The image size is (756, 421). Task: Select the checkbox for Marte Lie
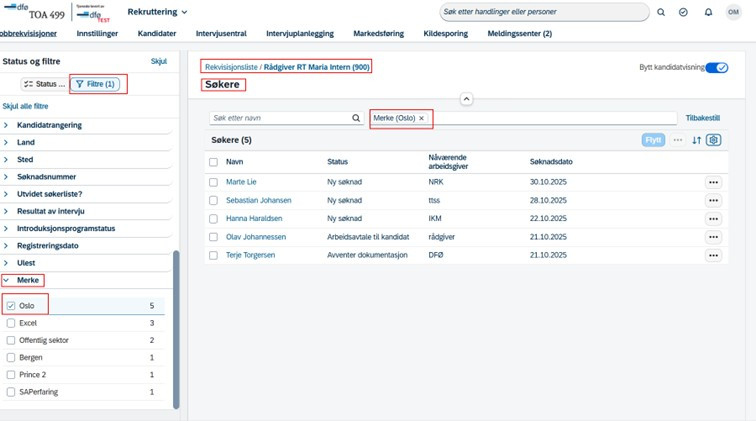(214, 182)
